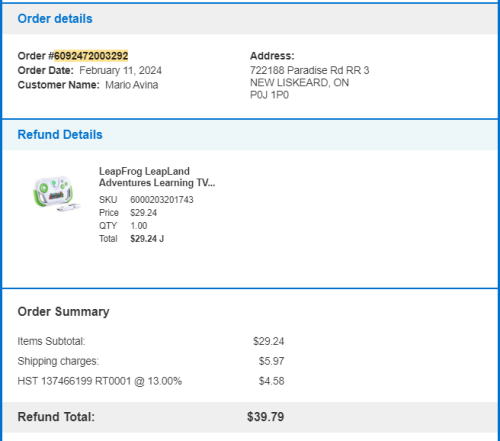The image size is (500, 441).
Task: Click the order date February 11, 2024
Action: [x=120, y=70]
